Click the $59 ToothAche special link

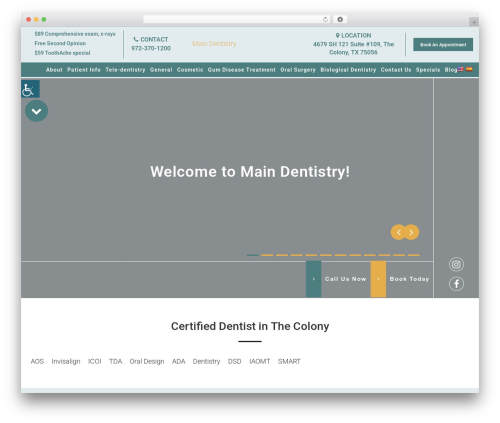(62, 53)
